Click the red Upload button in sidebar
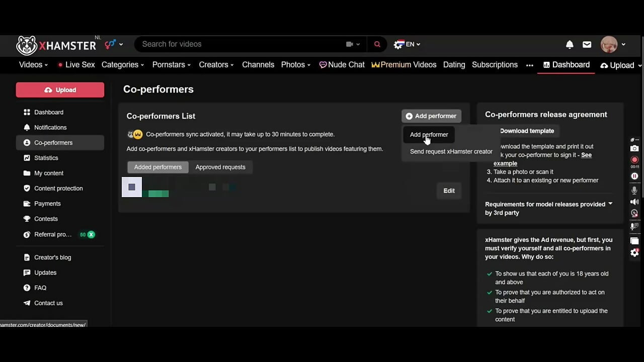Screen dimensions: 644x362 [60, 90]
